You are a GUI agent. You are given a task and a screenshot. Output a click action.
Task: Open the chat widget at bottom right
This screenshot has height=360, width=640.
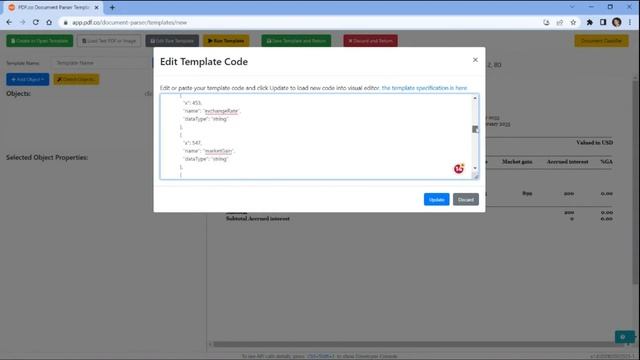pyautogui.click(x=624, y=337)
